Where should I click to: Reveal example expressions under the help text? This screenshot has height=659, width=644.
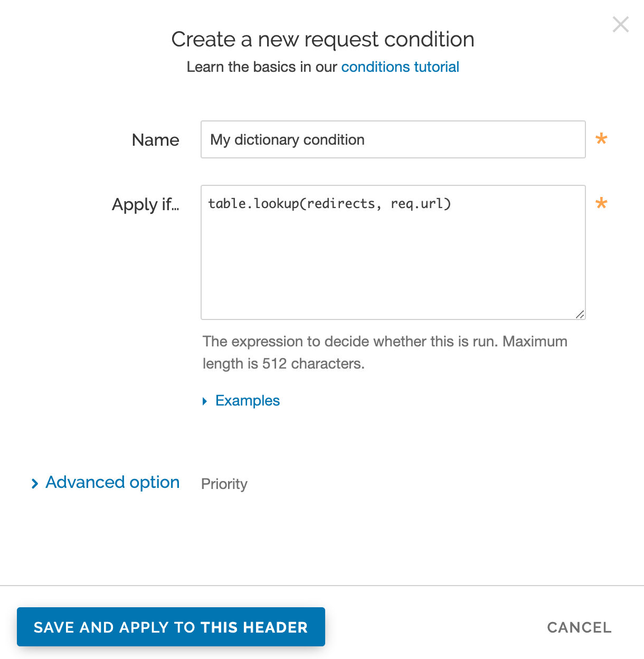coord(247,400)
